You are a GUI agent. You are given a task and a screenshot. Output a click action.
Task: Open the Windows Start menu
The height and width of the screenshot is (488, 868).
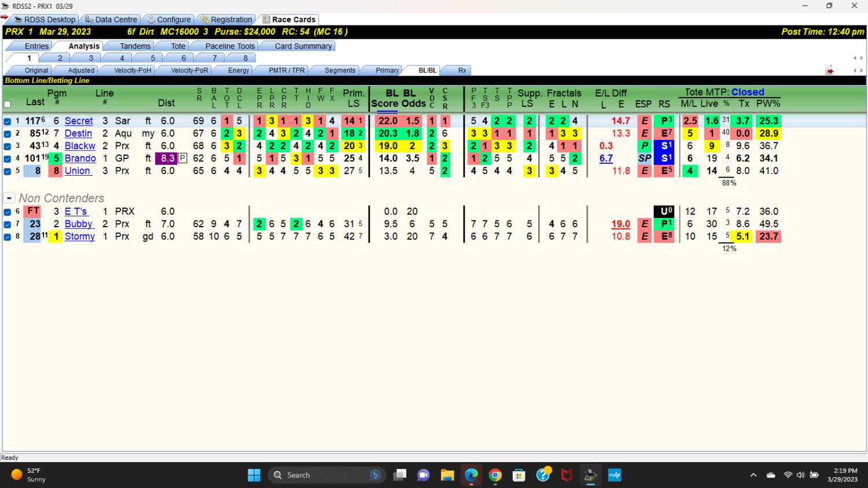pos(254,475)
